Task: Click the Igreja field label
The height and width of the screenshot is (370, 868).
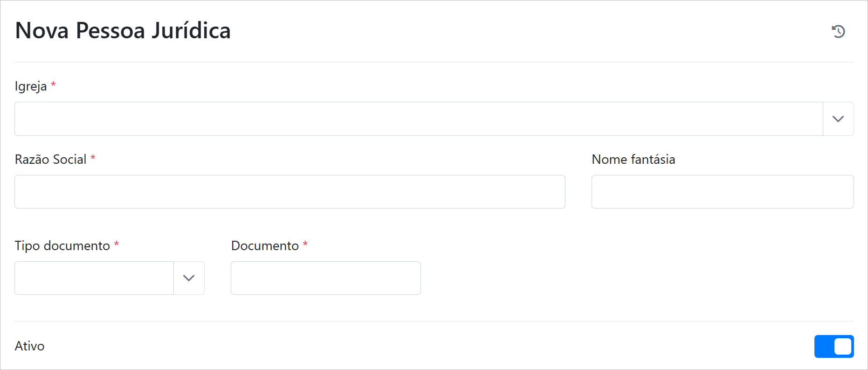Action: [x=31, y=86]
